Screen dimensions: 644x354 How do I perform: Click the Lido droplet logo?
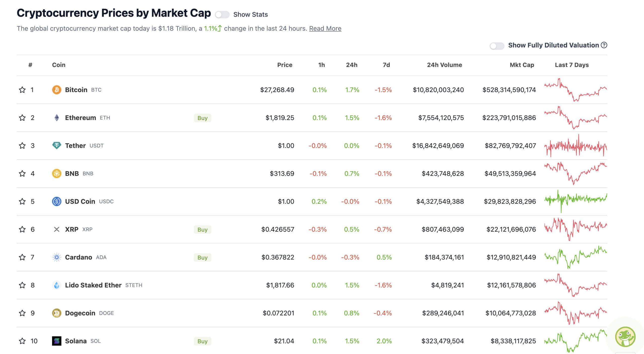click(x=57, y=285)
